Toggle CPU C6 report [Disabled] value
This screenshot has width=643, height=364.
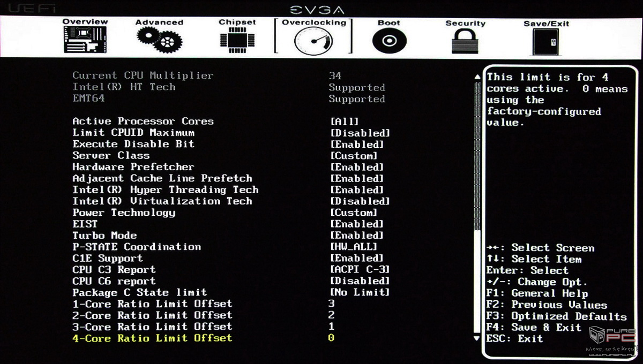click(x=360, y=281)
